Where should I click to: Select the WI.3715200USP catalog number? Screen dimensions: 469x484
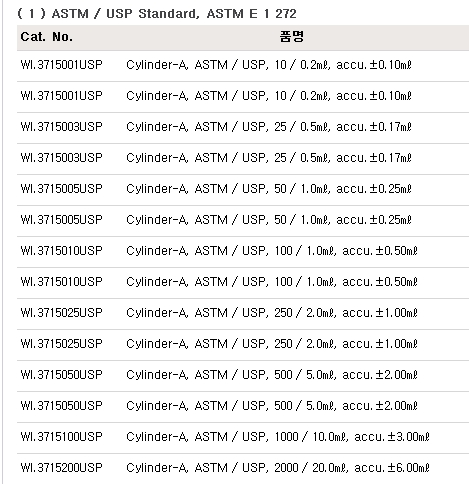[61, 468]
